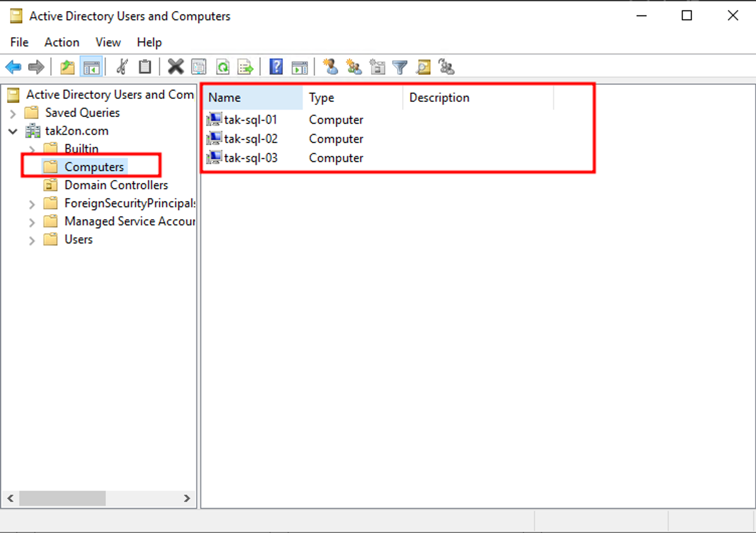Open the View menu
Screen dimensions: 756x533
pos(108,42)
